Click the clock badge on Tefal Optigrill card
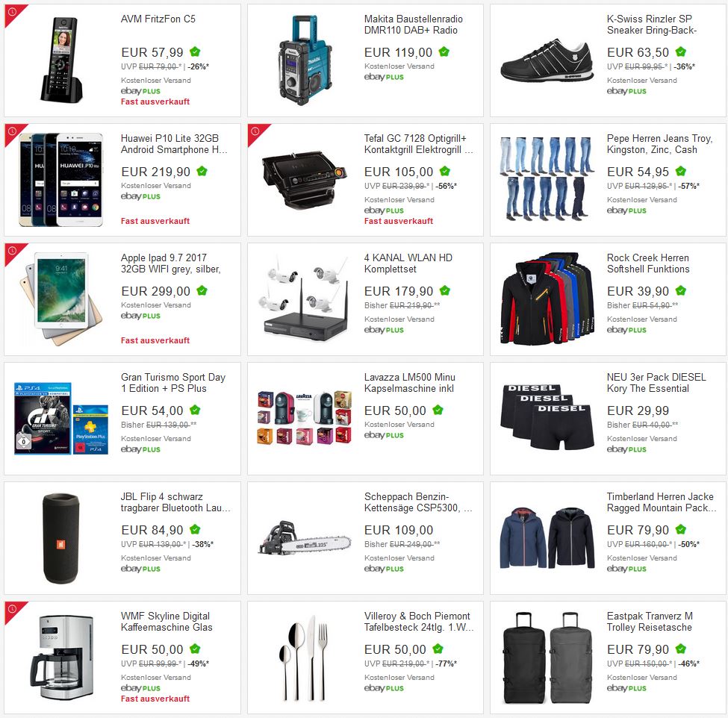This screenshot has width=728, height=718. (255, 132)
